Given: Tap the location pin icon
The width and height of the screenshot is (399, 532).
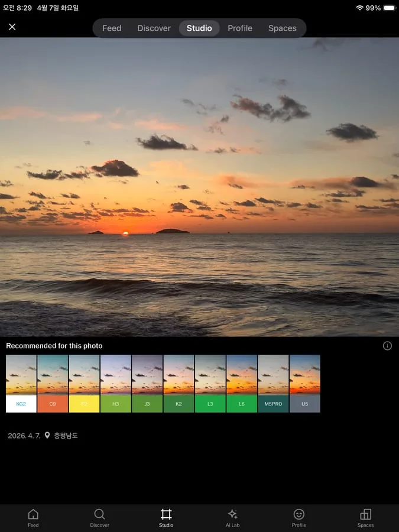Looking at the screenshot, I should [47, 436].
